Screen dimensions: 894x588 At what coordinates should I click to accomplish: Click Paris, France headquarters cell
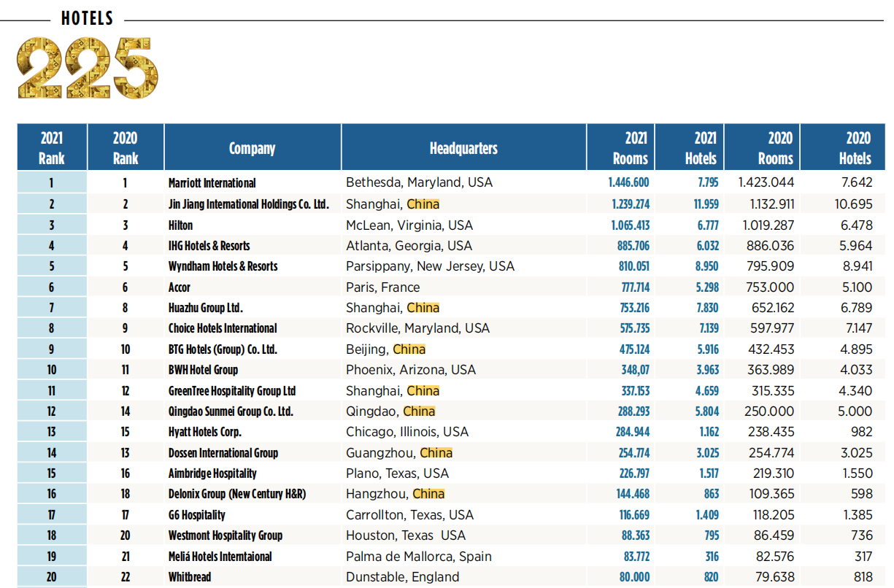click(383, 287)
